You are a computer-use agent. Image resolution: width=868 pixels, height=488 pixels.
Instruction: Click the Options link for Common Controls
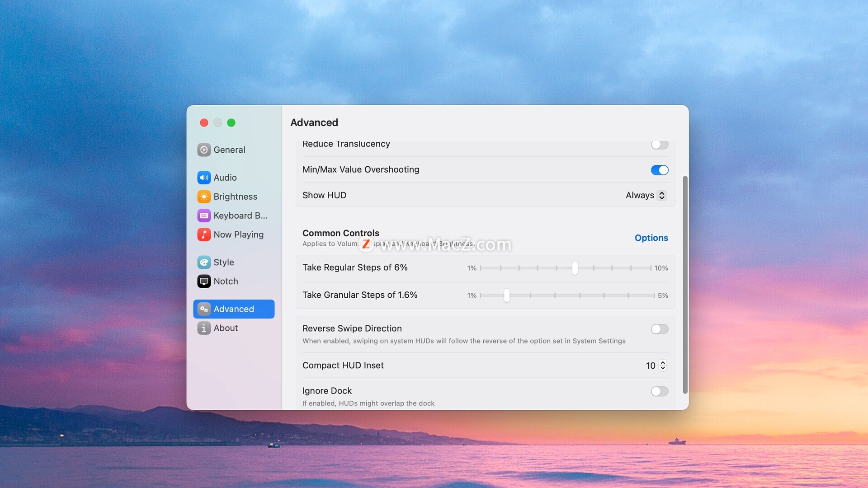point(651,238)
